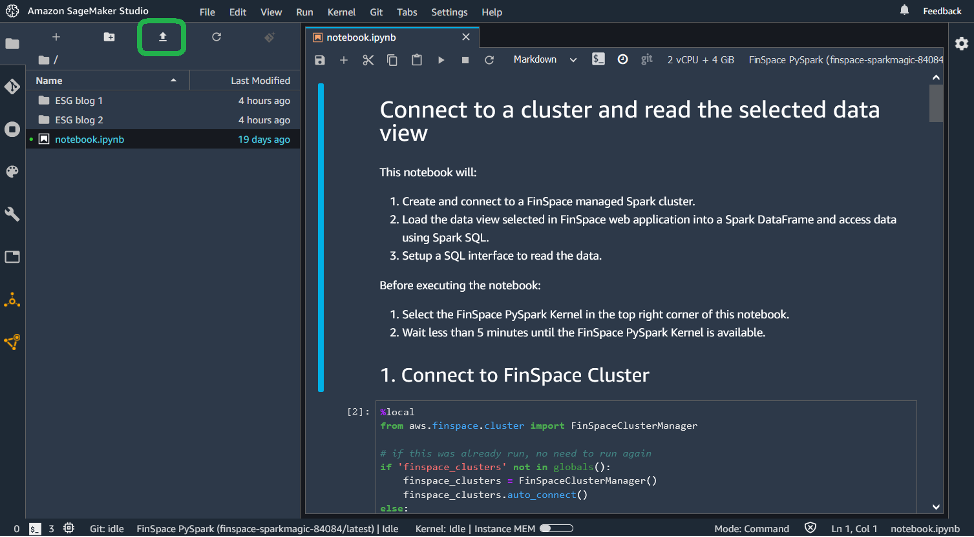Click Mode: Command in status bar
The image size is (974, 537).
[752, 529]
